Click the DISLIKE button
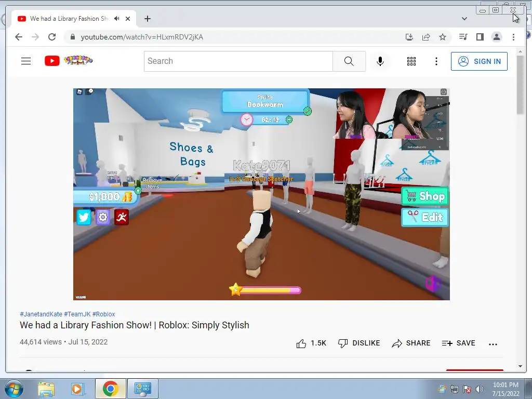 click(359, 343)
